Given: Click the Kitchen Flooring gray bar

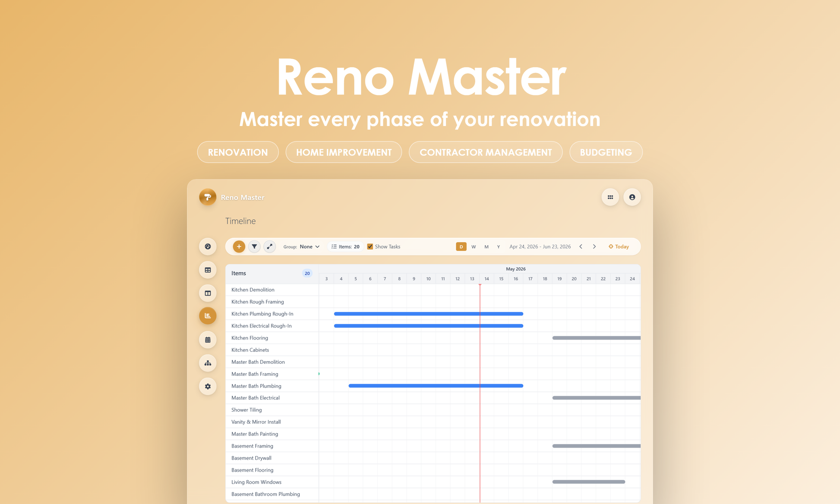Looking at the screenshot, I should pos(596,338).
